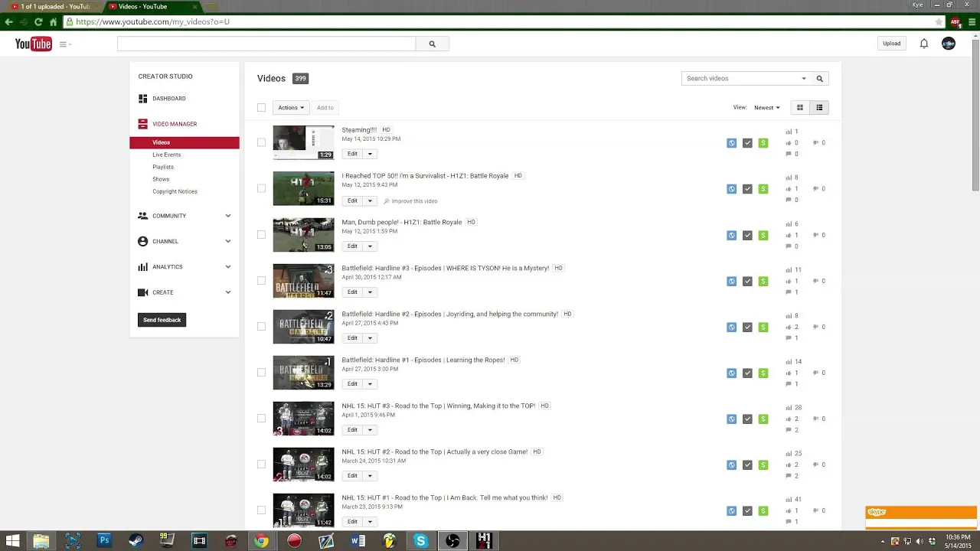This screenshot has width=980, height=551.
Task: Open the Newest sort dropdown
Action: (766, 108)
